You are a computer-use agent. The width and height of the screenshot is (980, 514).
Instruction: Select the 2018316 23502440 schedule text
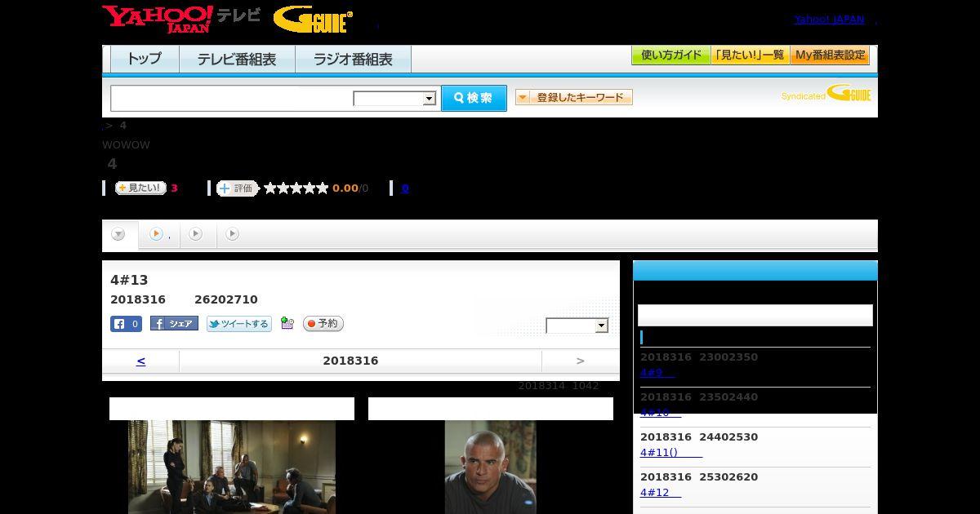click(x=699, y=397)
